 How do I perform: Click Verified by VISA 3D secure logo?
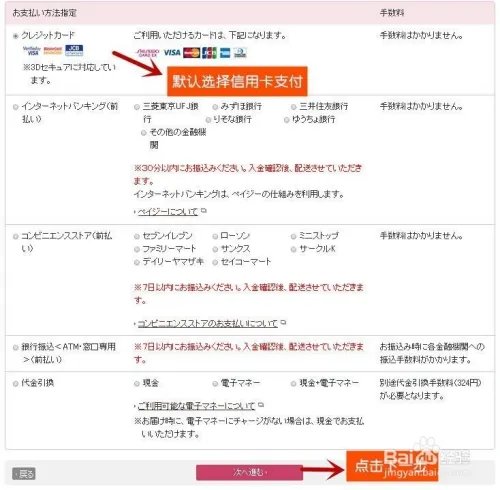pyautogui.click(x=32, y=51)
